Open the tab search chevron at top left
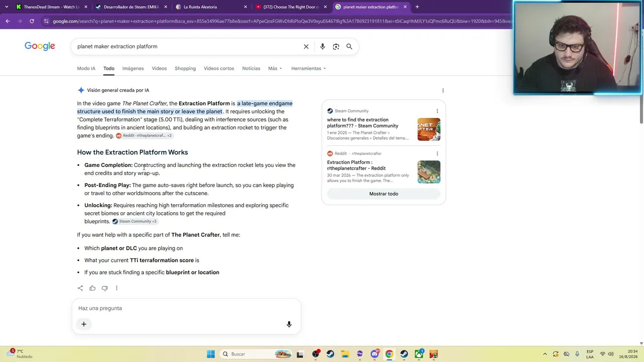 tap(7, 7)
